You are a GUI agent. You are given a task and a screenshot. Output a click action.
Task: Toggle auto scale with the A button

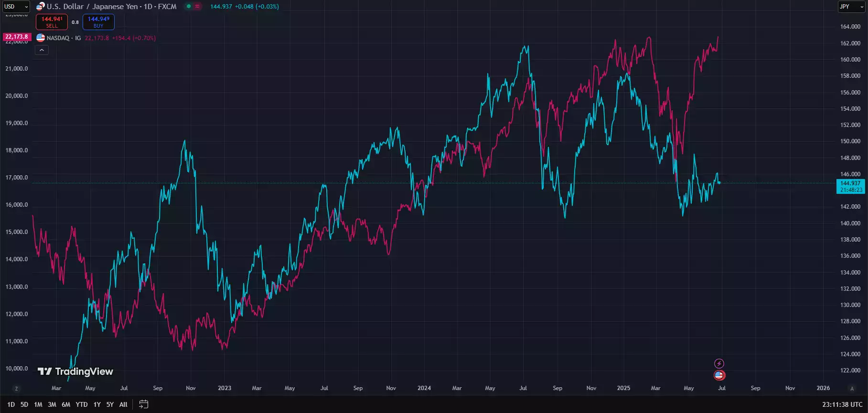point(852,389)
